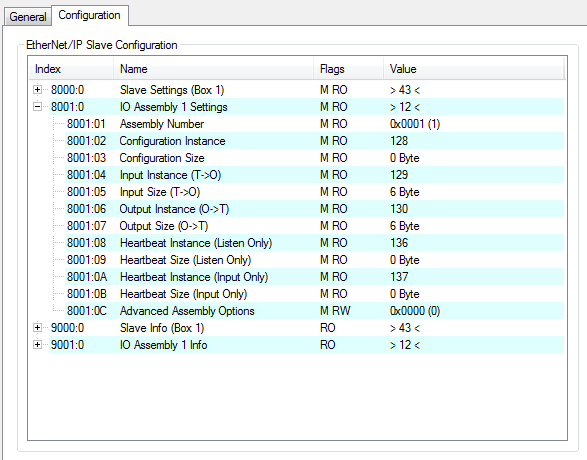This screenshot has width=587, height=460.
Task: Click the Output Size value '6 Byte'
Action: [404, 226]
